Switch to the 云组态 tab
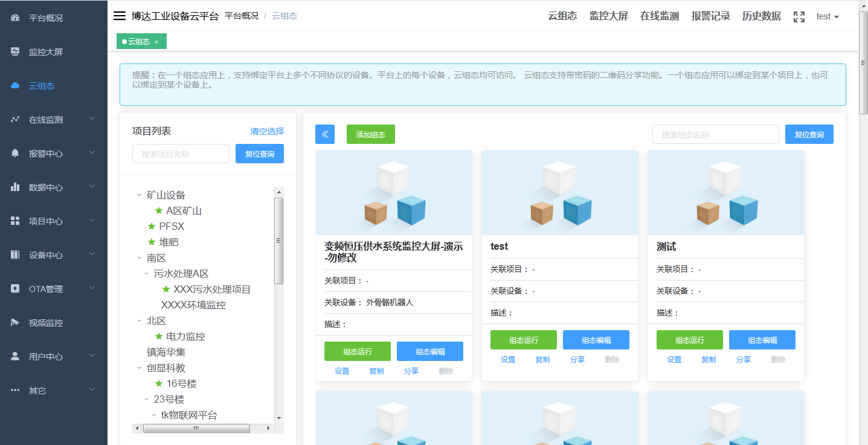This screenshot has height=445, width=868. pyautogui.click(x=138, y=41)
